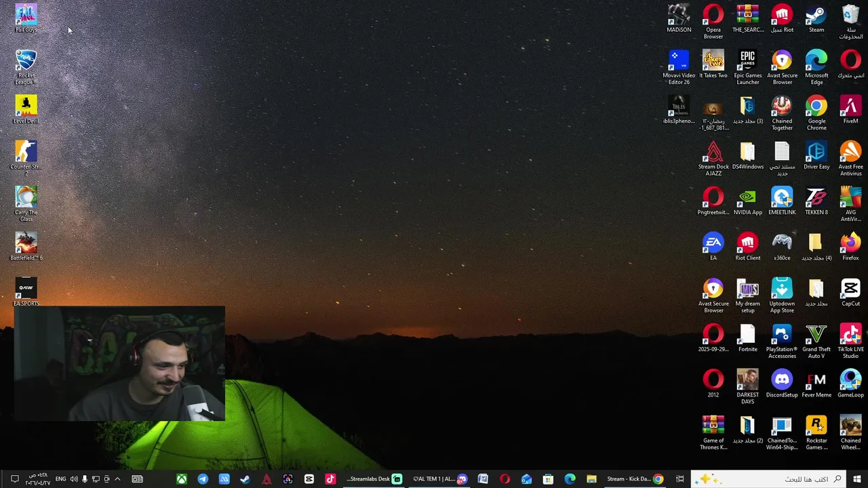Open Microsoft Store taskbar icon
The image size is (868, 488).
548,479
